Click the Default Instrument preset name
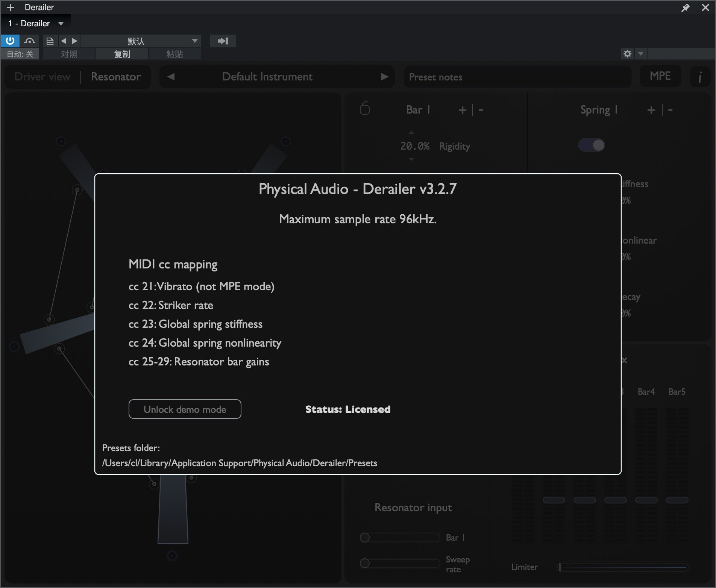Viewport: 716px width, 588px height. pyautogui.click(x=267, y=77)
